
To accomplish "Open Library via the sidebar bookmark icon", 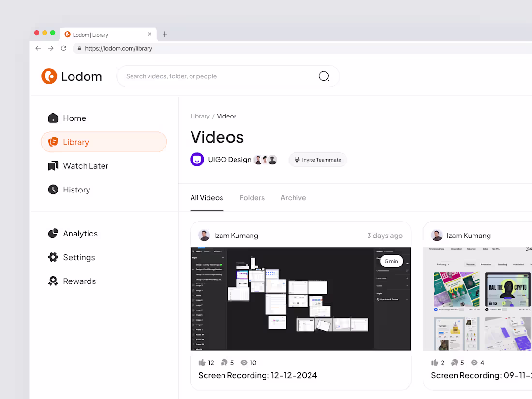I will click(x=53, y=141).
